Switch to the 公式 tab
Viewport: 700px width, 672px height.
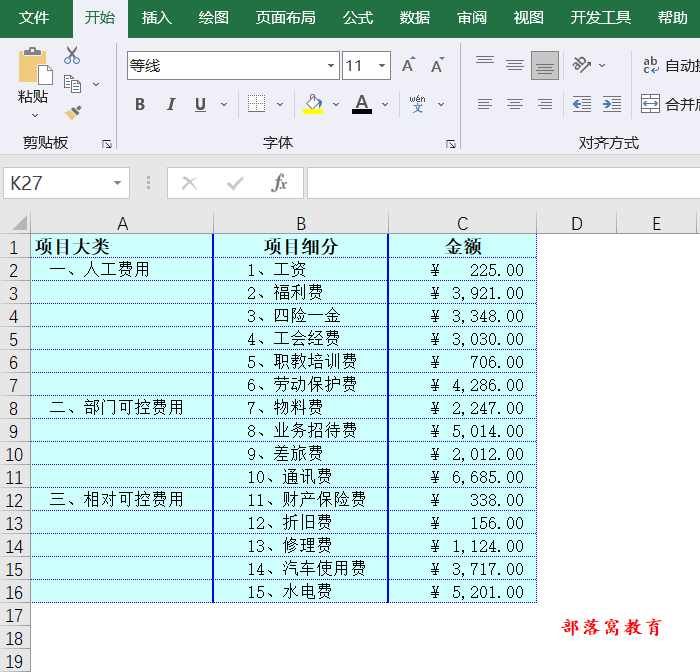pyautogui.click(x=358, y=18)
